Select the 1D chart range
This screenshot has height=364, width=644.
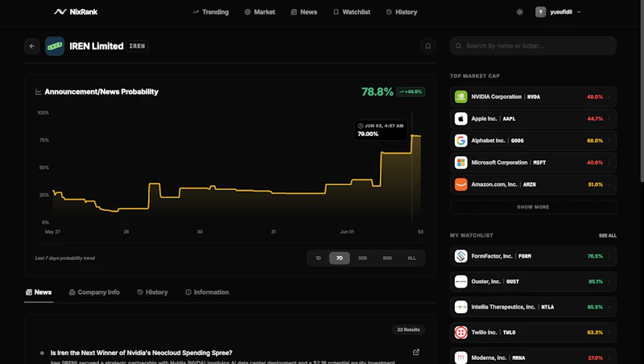pyautogui.click(x=318, y=258)
